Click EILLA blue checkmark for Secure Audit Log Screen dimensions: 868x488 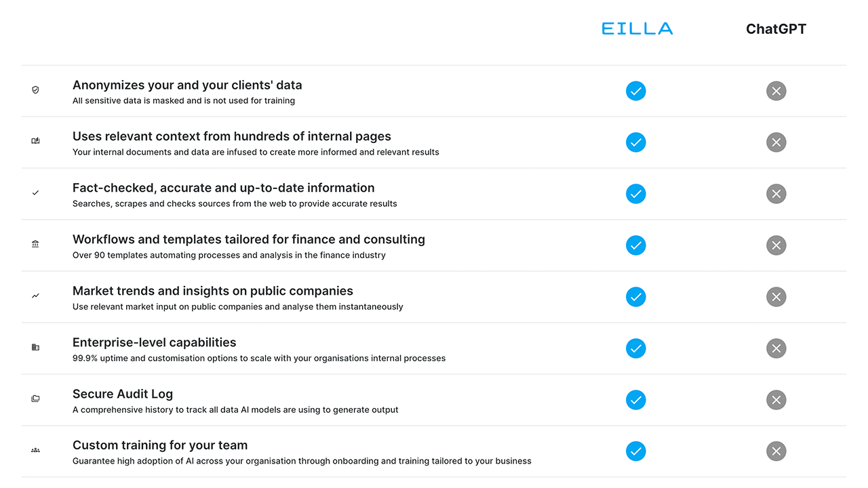pyautogui.click(x=635, y=400)
